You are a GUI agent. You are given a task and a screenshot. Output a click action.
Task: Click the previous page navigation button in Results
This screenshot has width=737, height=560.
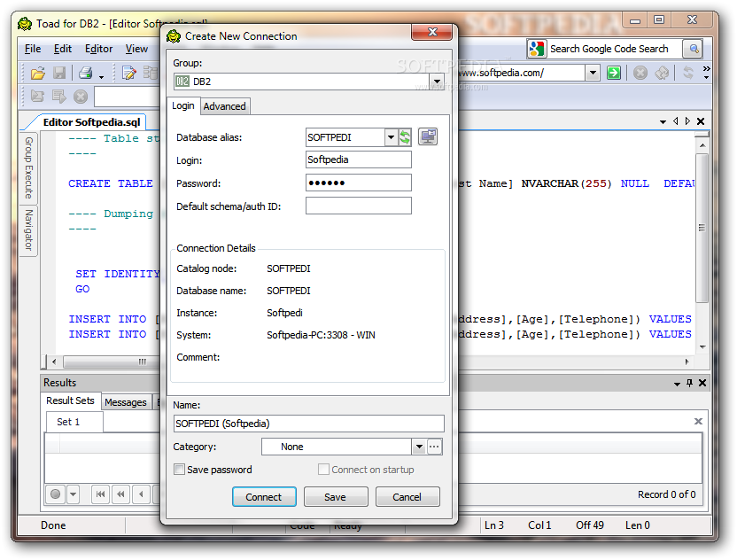pos(121,494)
